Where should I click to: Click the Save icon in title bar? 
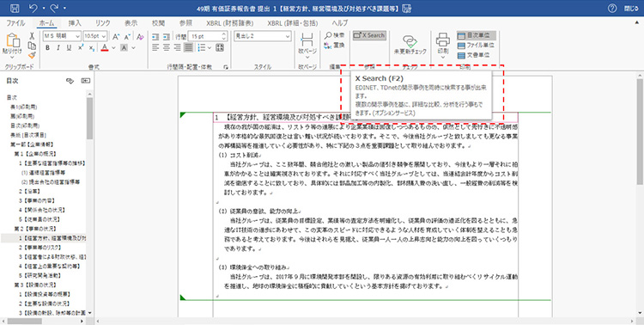tap(14, 8)
